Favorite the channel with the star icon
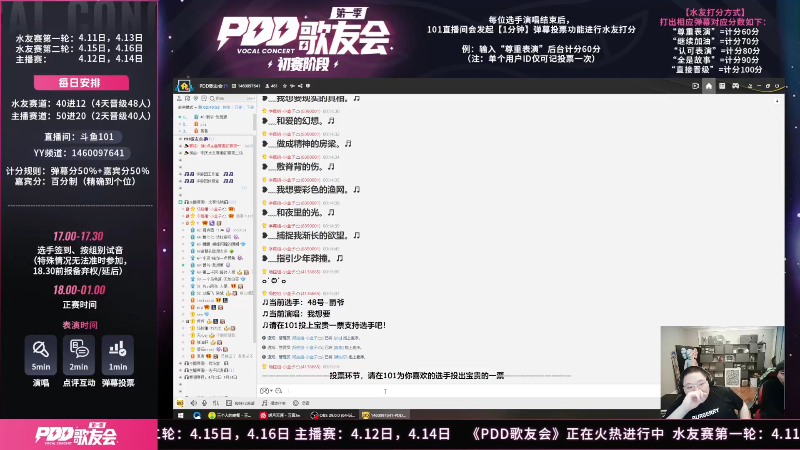Screen dimensions: 800x450 [x=285, y=86]
